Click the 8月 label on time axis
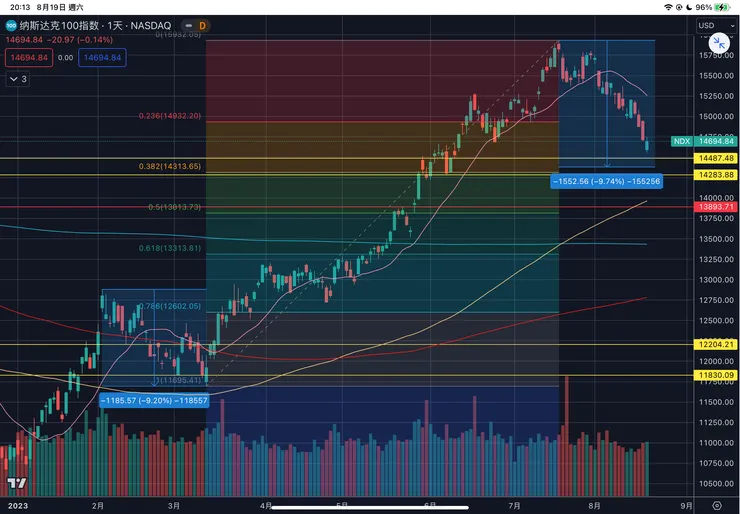Viewport: 740px width, 514px height. point(595,506)
